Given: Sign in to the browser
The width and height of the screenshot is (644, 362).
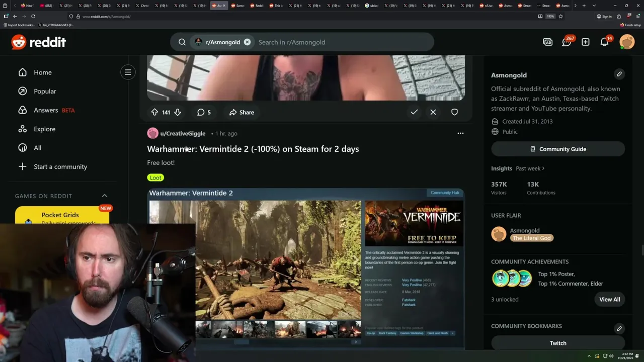Looking at the screenshot, I should tap(604, 16).
